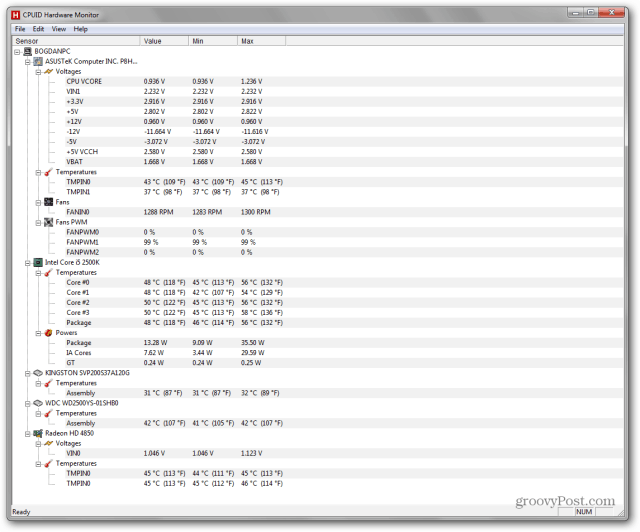Open the File menu
This screenshot has width=640, height=532.
[20, 29]
